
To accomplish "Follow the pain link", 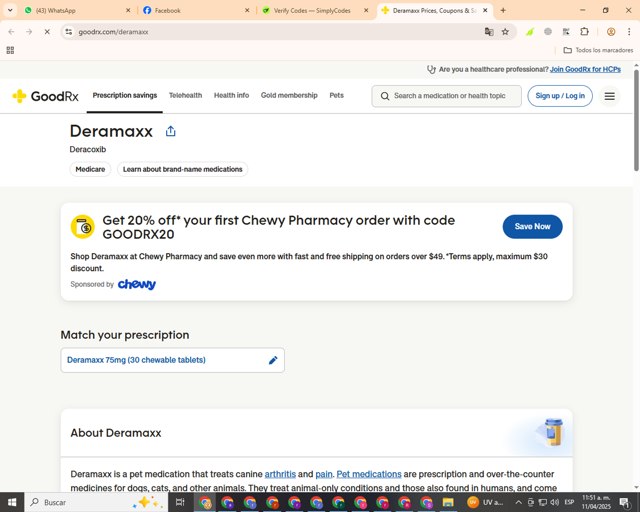I will pos(324,474).
